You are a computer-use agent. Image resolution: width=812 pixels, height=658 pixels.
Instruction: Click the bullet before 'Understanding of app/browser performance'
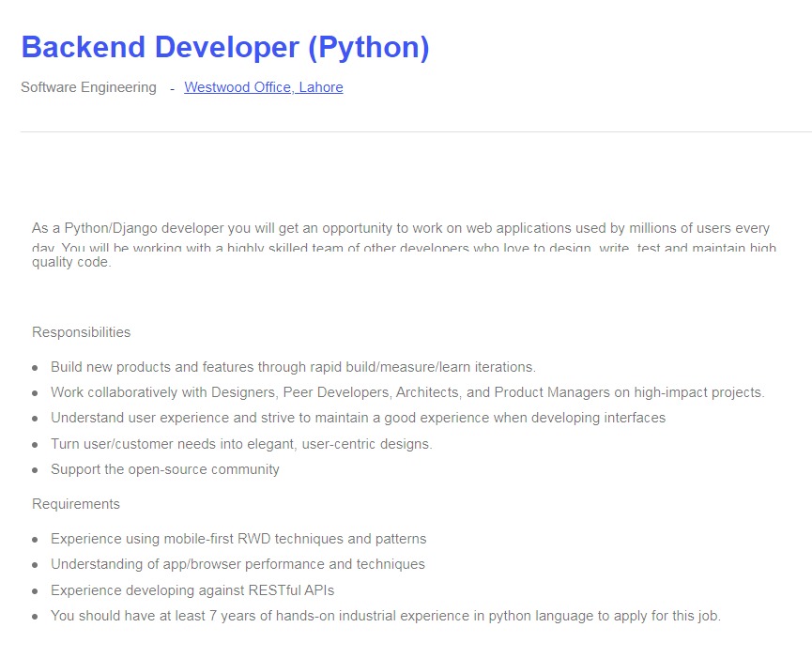pos(36,565)
